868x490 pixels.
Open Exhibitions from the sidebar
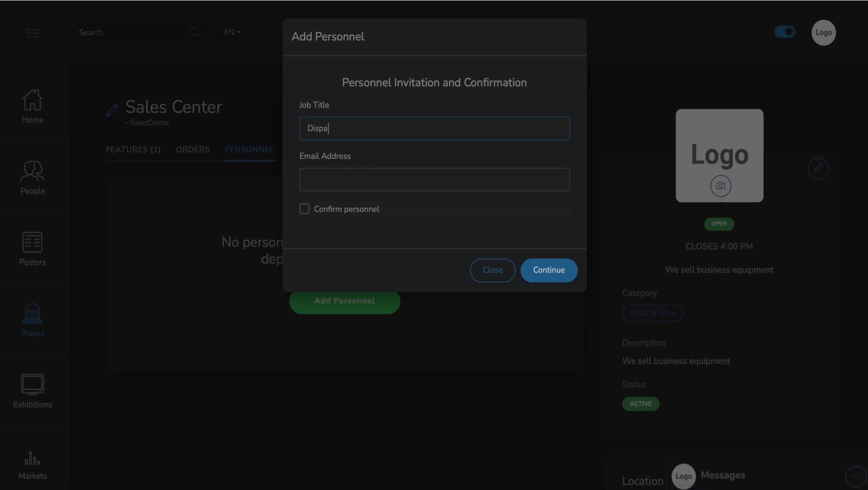click(x=33, y=385)
